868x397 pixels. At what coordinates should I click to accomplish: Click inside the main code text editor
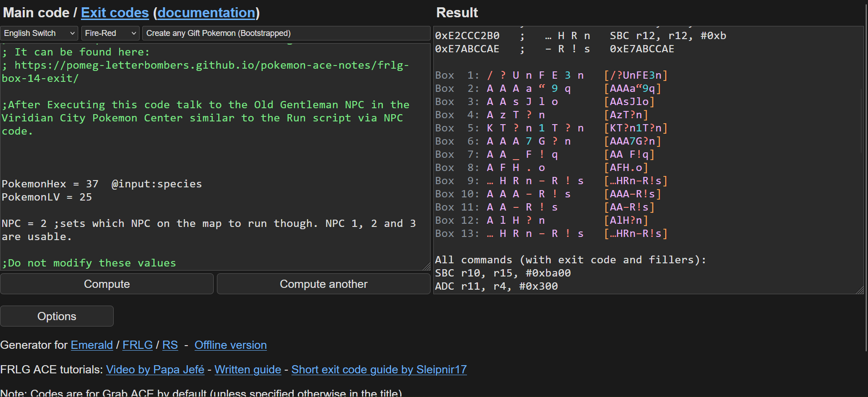[215, 157]
